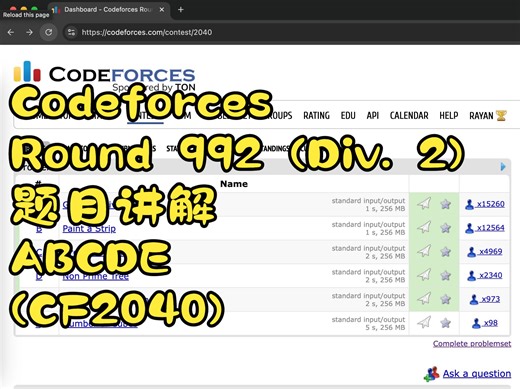Click user icon beside x15260
The width and height of the screenshot is (520, 389).
point(469,204)
